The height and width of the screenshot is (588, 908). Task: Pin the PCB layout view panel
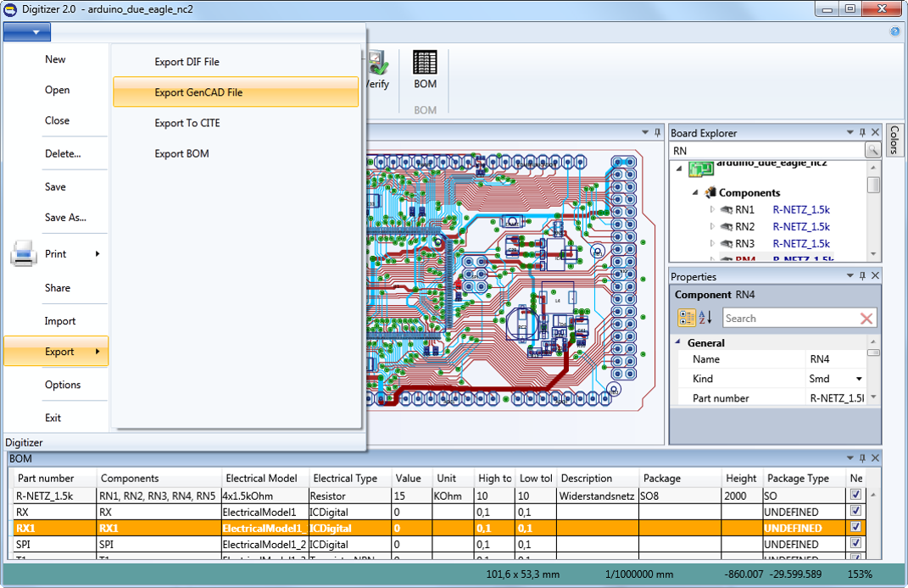tap(657, 132)
